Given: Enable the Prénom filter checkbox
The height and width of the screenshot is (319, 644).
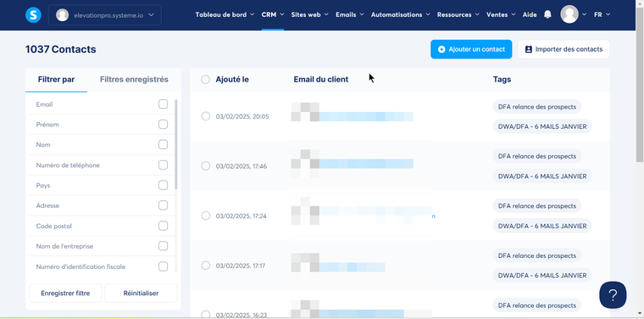Looking at the screenshot, I should [x=163, y=124].
